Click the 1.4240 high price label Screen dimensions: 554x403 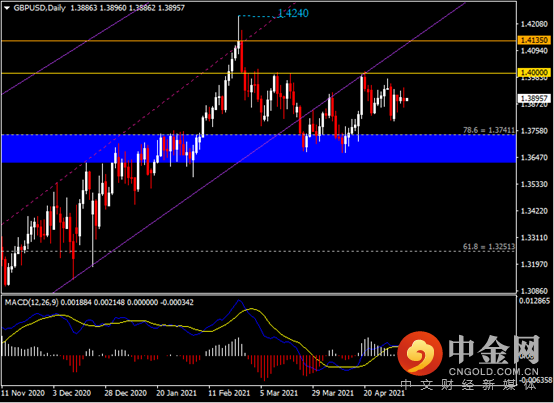click(x=293, y=13)
